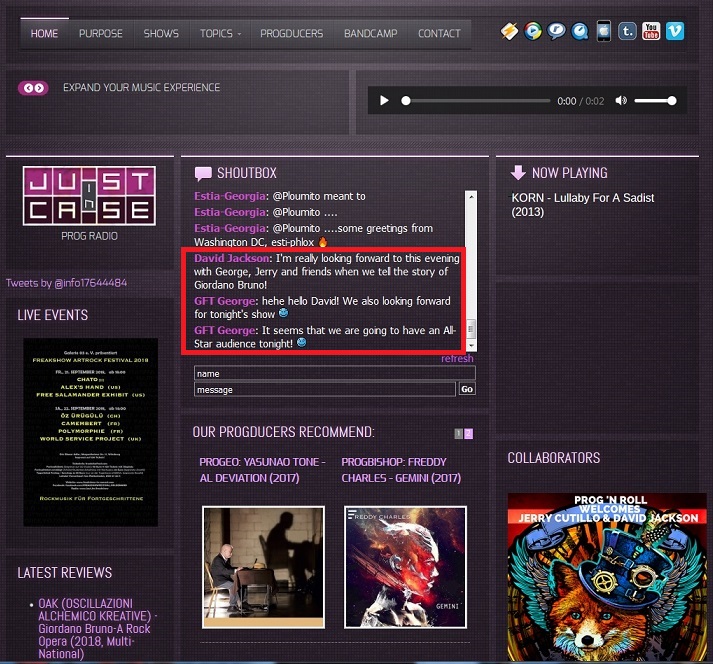Play the audio stream
Viewport: 713px width, 664px height.
(x=384, y=101)
